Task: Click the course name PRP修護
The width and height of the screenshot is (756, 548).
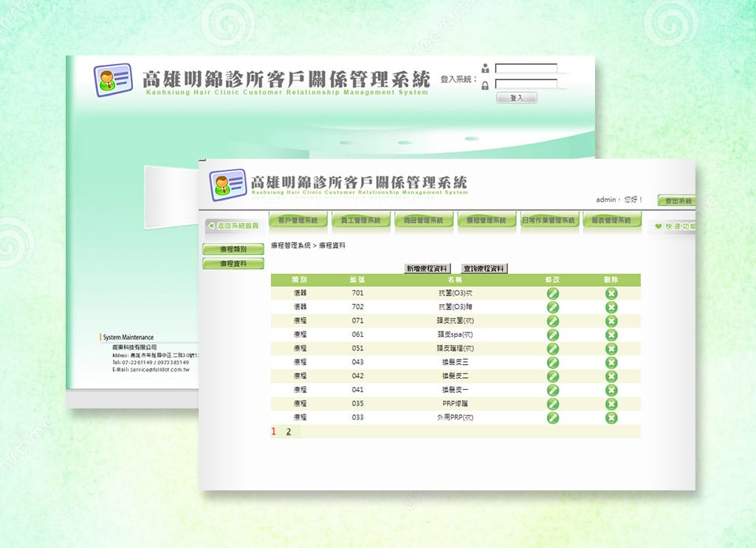Action: coord(455,403)
